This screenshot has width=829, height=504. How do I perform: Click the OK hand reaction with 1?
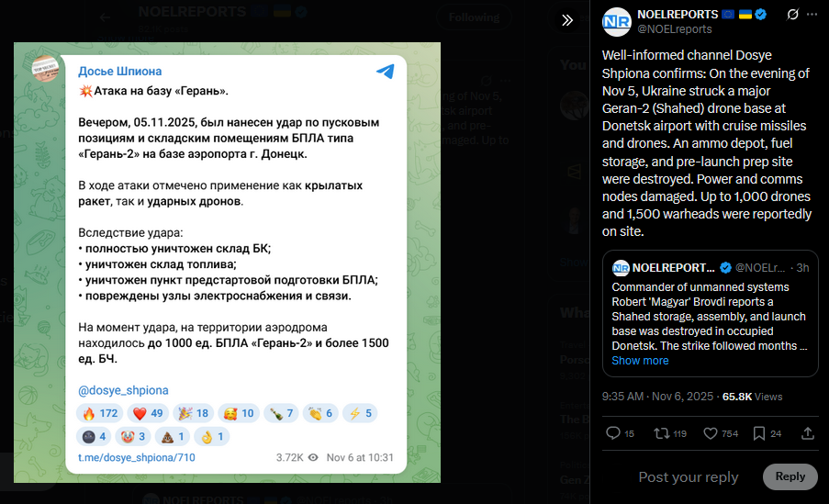pyautogui.click(x=212, y=436)
